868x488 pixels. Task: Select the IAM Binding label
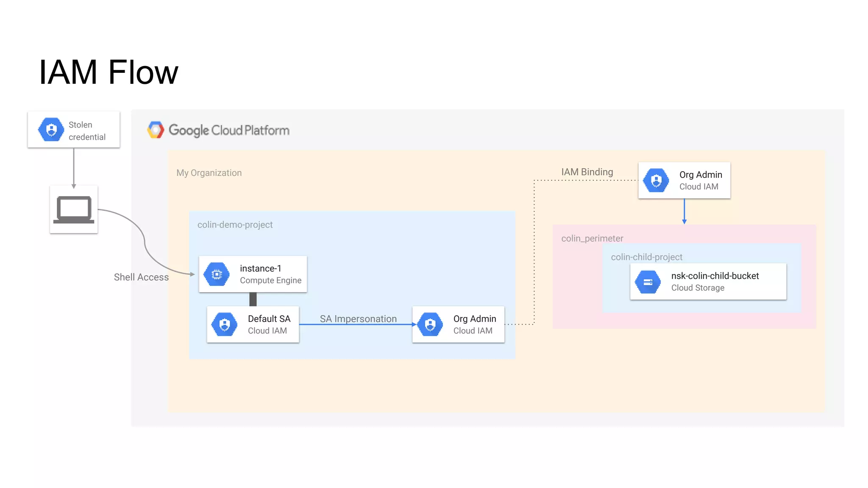pos(587,172)
